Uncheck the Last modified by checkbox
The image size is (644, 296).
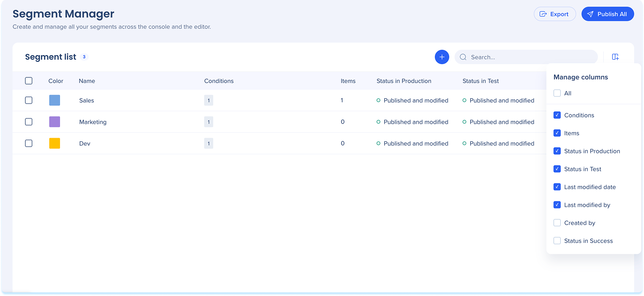pyautogui.click(x=557, y=205)
